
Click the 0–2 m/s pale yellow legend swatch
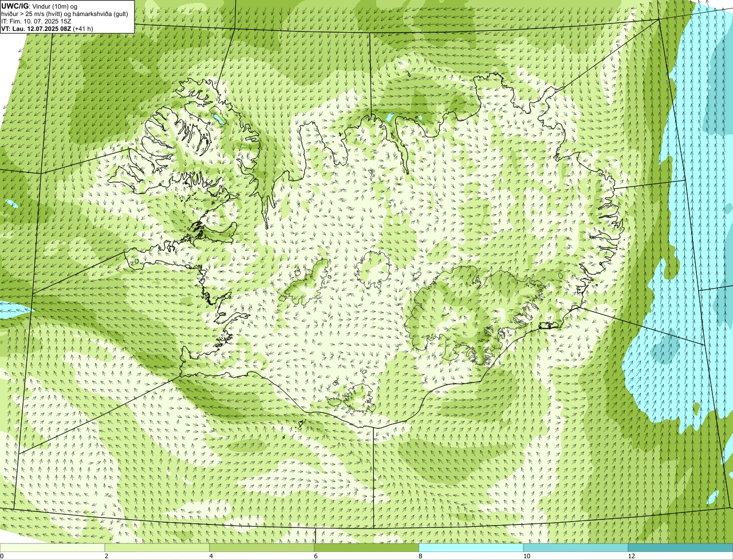[53, 548]
